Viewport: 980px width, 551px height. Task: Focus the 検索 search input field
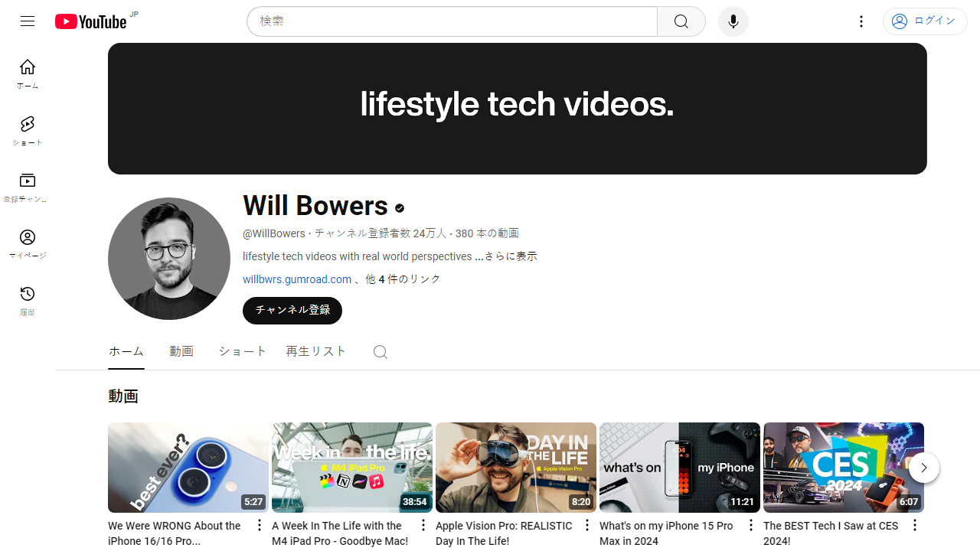pyautogui.click(x=452, y=21)
